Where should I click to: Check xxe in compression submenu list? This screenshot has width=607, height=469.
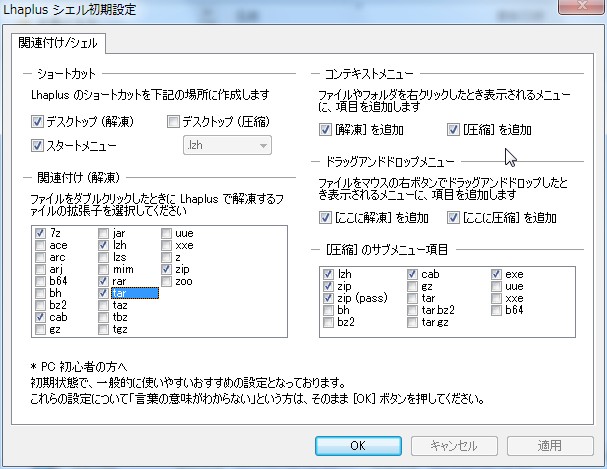(x=496, y=298)
